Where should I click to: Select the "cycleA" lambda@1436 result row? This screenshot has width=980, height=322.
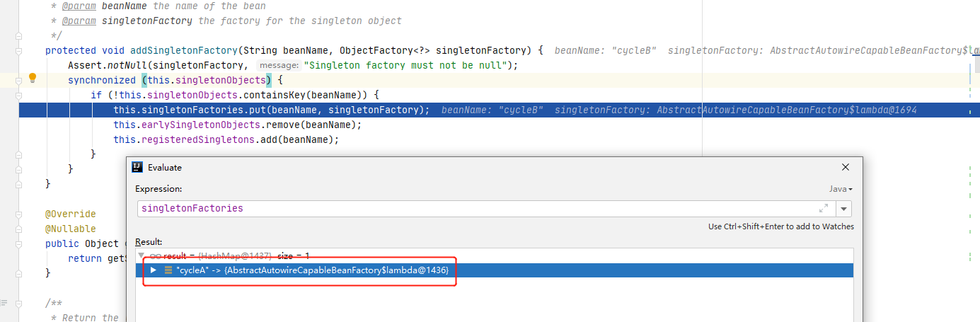tap(311, 270)
